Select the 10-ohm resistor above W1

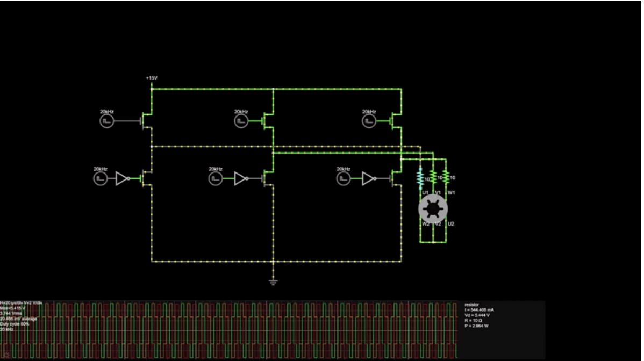click(x=447, y=176)
